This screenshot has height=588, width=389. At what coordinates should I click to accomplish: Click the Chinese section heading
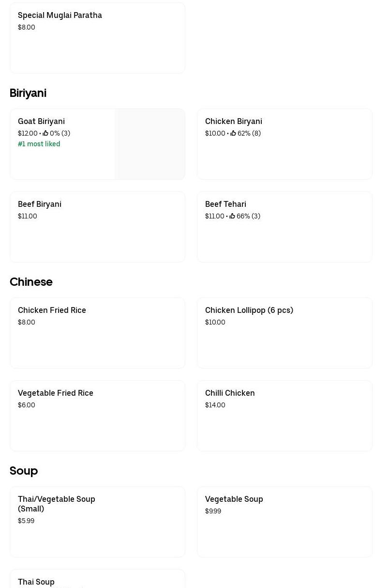point(31,282)
